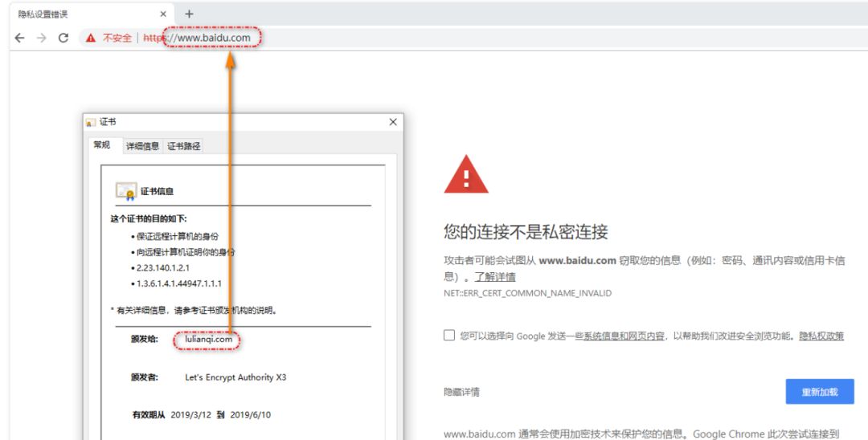868x440 pixels.
Task: Click the 向远程计算机证明你的身份 purpose line
Action: pyautogui.click(x=186, y=252)
